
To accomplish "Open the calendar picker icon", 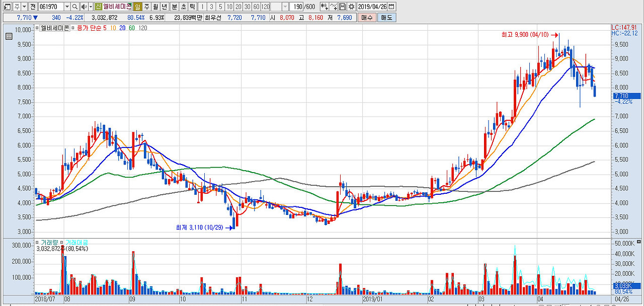I will coord(391,7).
